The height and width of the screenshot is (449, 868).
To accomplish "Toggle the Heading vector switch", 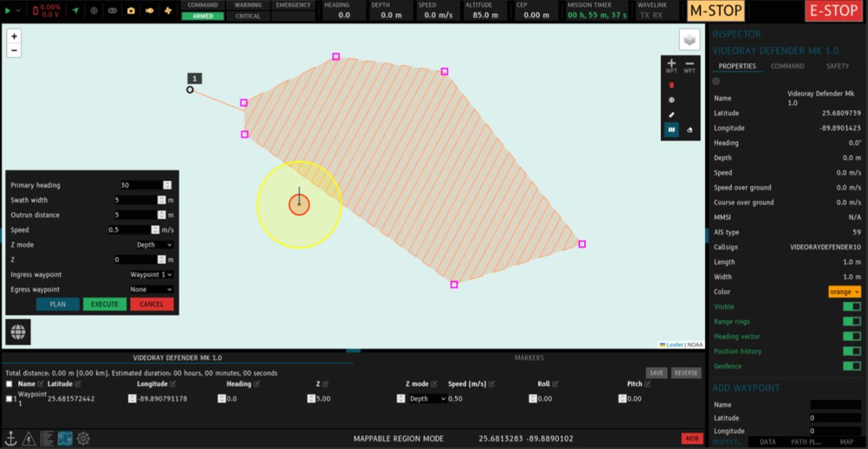I will tap(852, 336).
